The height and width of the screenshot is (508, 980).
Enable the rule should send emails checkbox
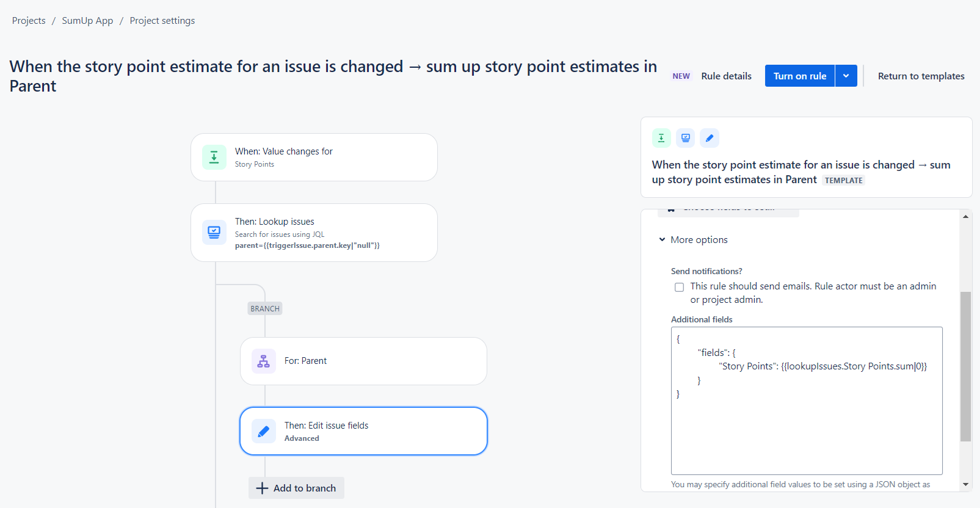point(679,286)
